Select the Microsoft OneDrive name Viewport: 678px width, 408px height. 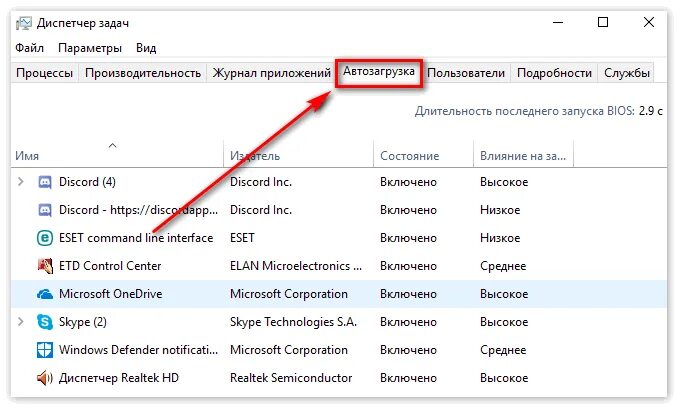coord(110,294)
